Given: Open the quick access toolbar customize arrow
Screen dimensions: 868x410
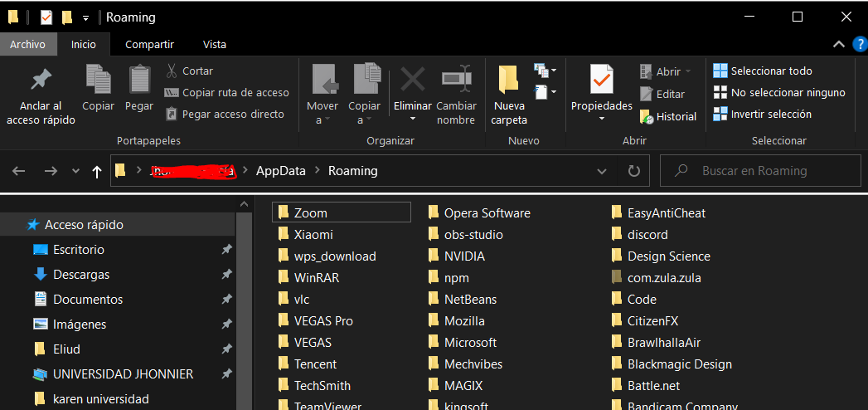Looking at the screenshot, I should coord(85,18).
